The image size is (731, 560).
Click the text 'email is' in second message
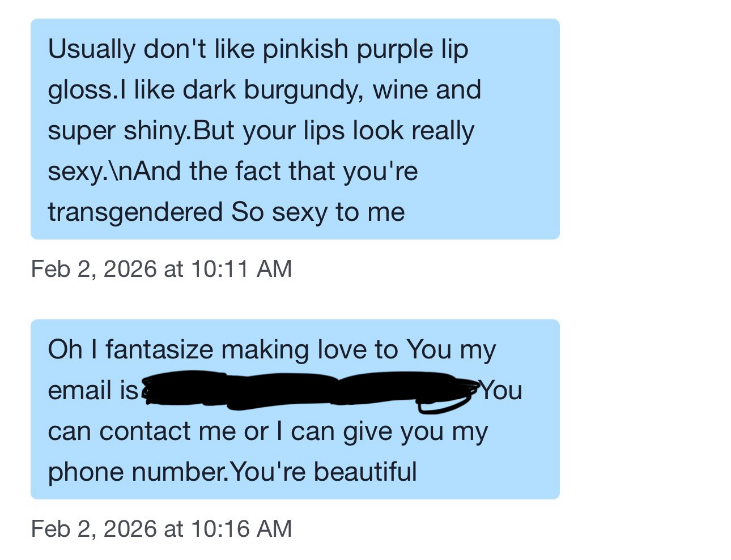(92, 391)
